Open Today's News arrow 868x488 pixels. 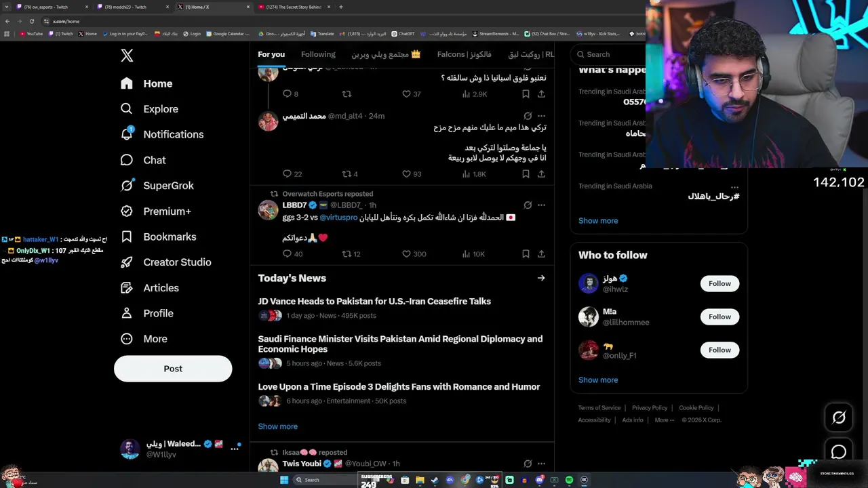(x=541, y=278)
